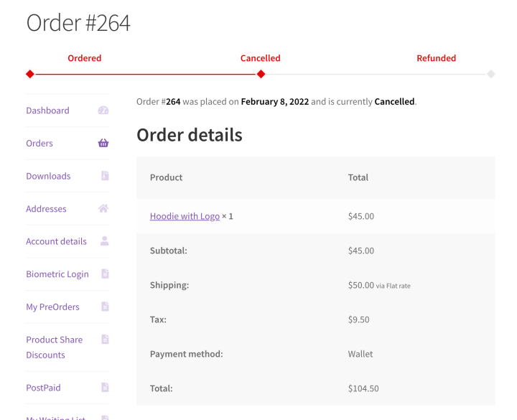Screen dimensions: 517x420
Task: Click the Product Share Discounts document icon
Action: point(105,339)
